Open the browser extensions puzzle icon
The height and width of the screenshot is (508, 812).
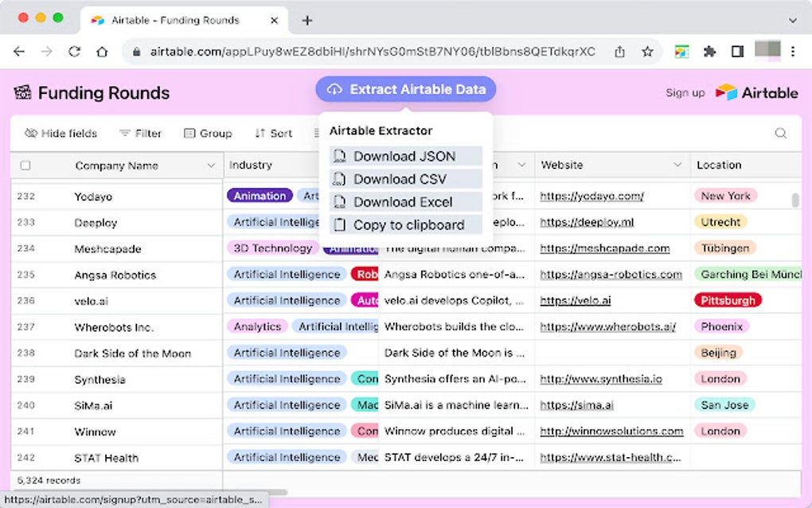pyautogui.click(x=709, y=52)
